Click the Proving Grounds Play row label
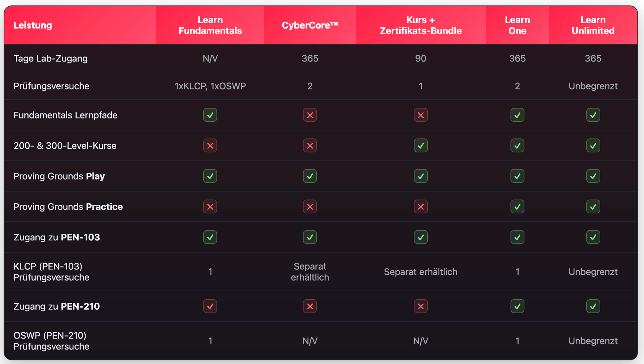The image size is (644, 364). tap(59, 176)
